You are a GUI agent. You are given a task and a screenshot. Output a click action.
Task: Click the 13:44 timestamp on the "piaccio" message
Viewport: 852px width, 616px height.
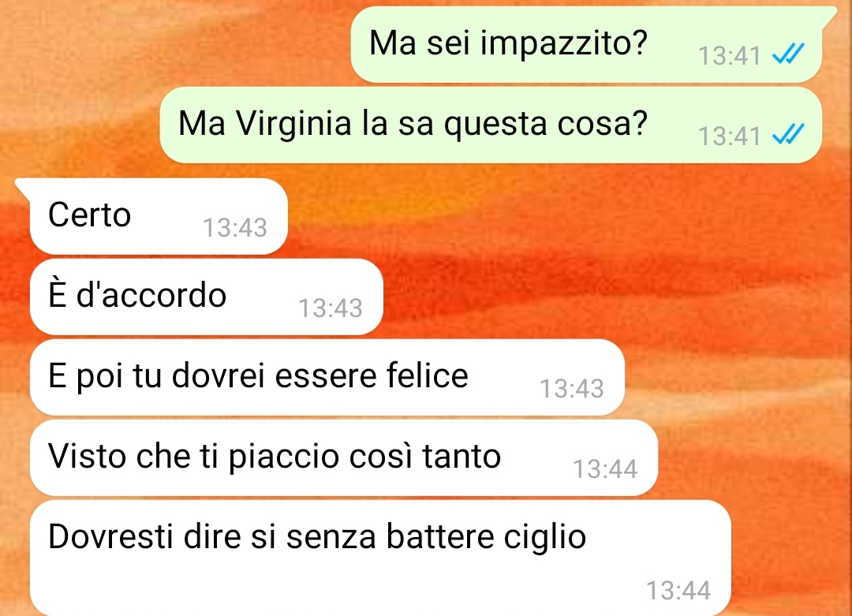coord(605,469)
